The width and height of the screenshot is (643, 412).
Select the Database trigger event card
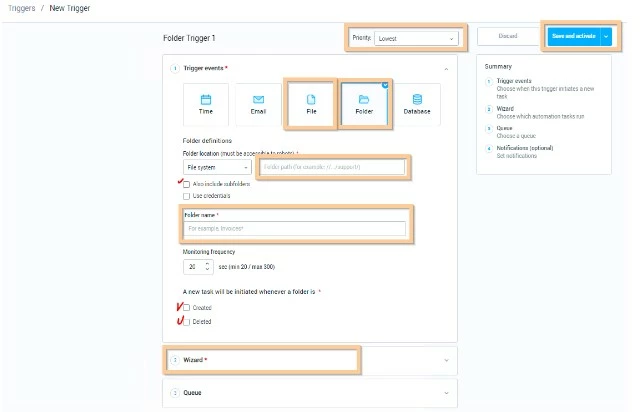(417, 105)
